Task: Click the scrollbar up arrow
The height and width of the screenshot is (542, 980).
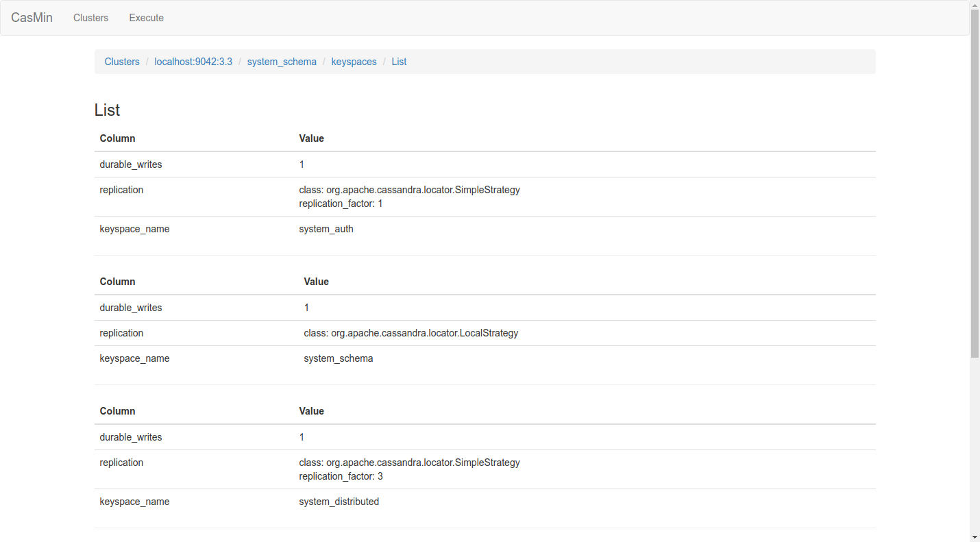Action: point(975,5)
